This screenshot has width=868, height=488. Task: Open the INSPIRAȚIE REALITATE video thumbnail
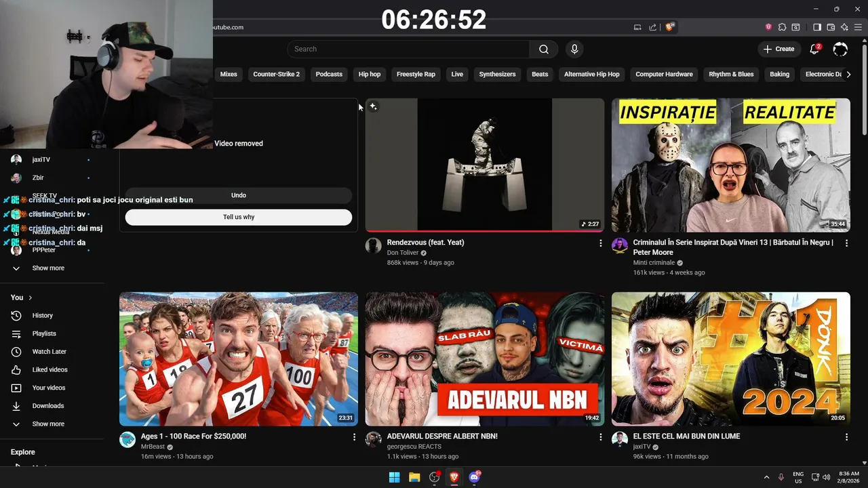coord(731,165)
